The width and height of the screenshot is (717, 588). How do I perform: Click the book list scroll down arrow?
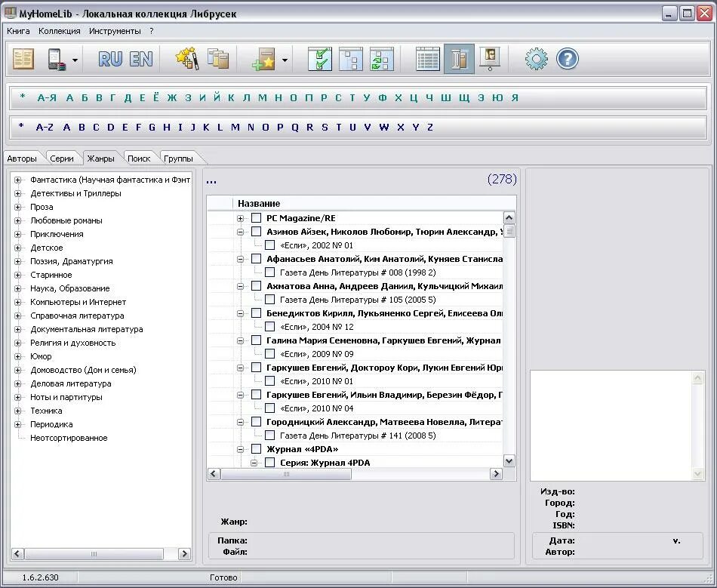(509, 461)
